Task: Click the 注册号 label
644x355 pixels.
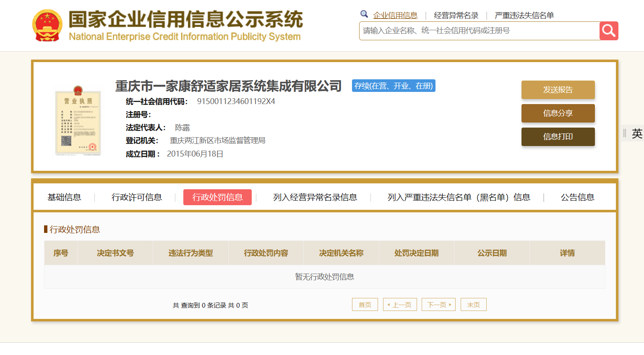Action: coord(138,115)
